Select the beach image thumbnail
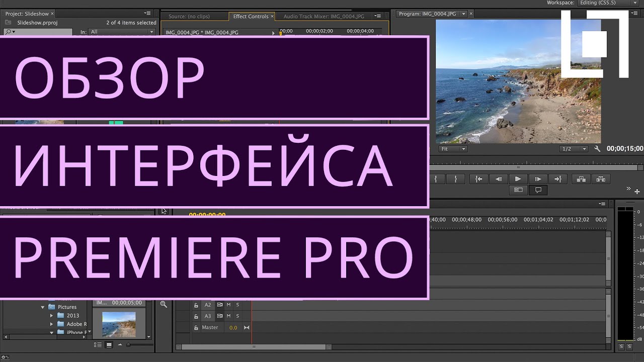This screenshot has height=362, width=644. [119, 324]
